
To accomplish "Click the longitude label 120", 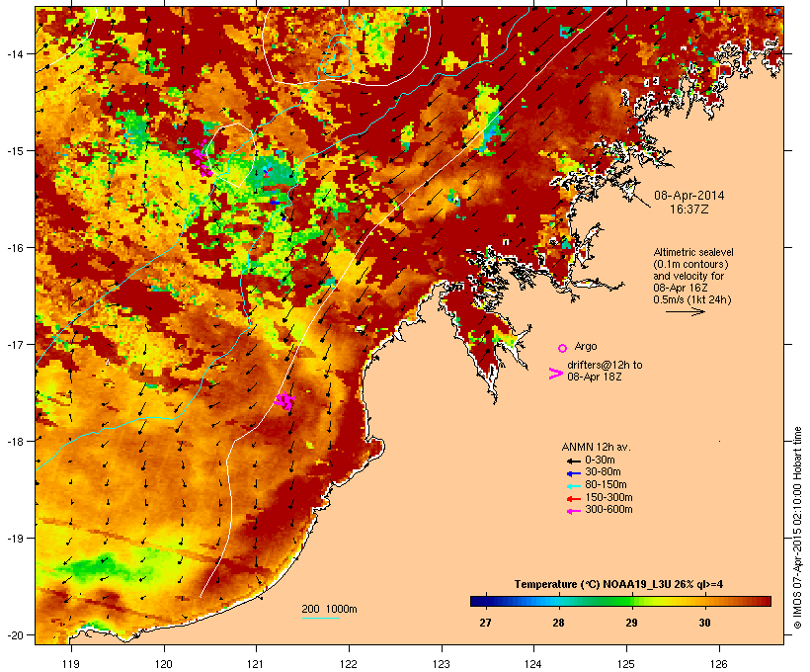I will click(164, 664).
